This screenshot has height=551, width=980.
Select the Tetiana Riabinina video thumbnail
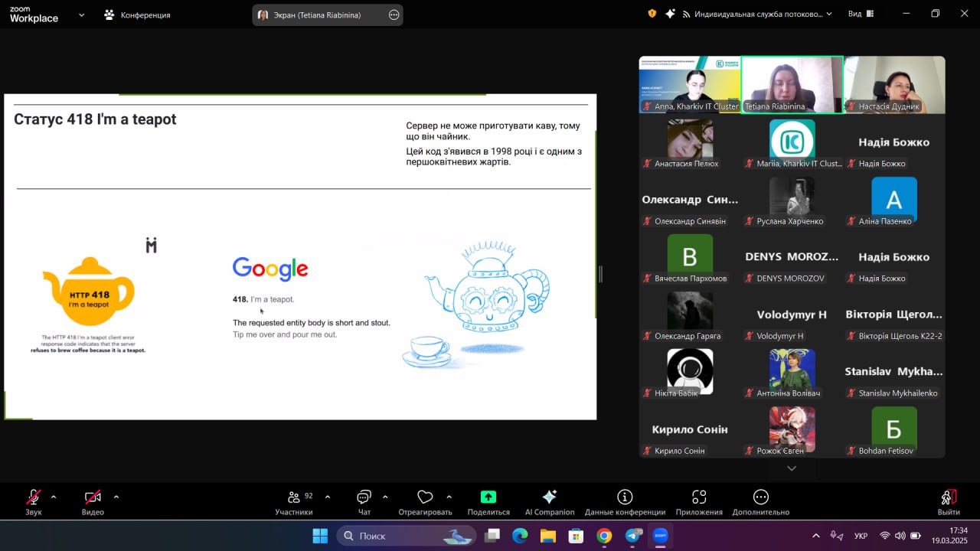point(792,85)
